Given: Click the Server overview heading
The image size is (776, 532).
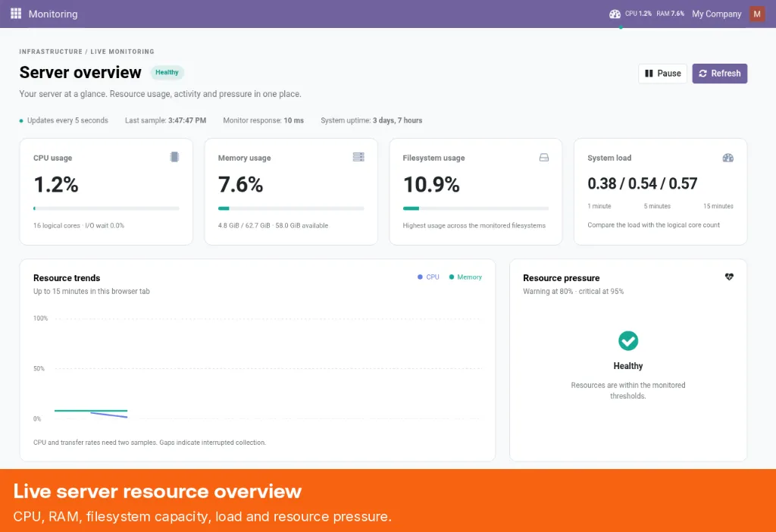Looking at the screenshot, I should 80,72.
